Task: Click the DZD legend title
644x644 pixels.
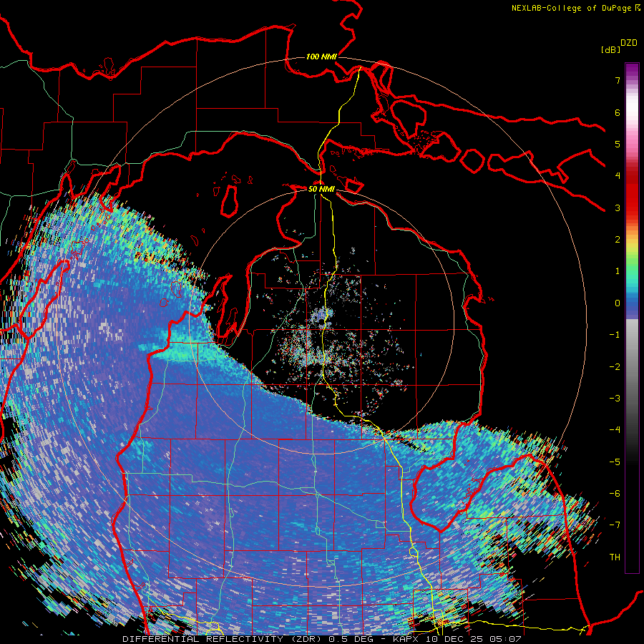Action: 629,43
